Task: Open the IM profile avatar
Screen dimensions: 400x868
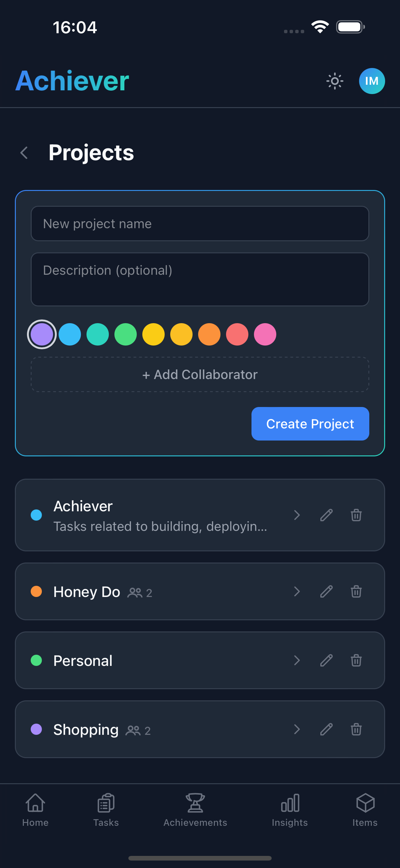Action: pos(371,80)
